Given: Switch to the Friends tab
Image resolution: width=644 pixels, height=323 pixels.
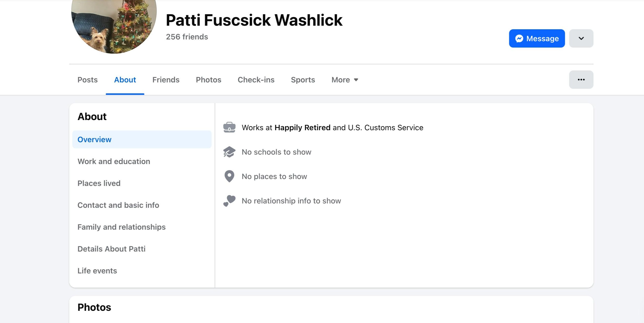Looking at the screenshot, I should click(x=166, y=80).
